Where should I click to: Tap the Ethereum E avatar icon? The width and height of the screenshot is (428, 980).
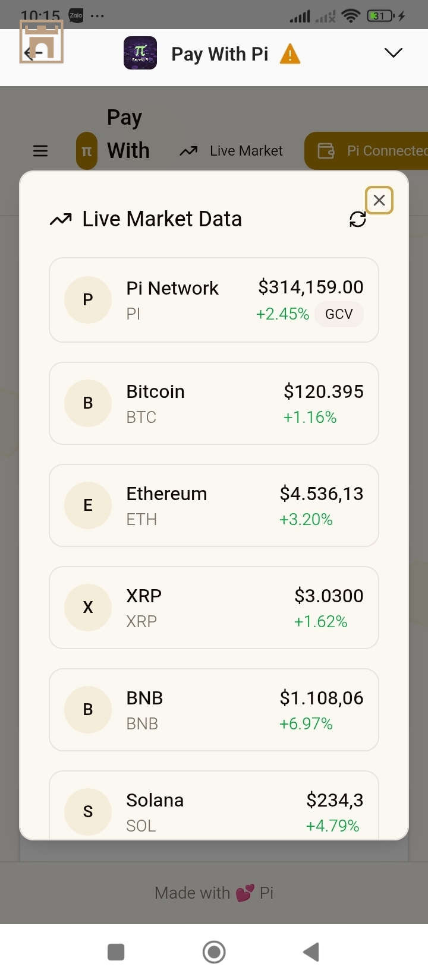tap(88, 505)
